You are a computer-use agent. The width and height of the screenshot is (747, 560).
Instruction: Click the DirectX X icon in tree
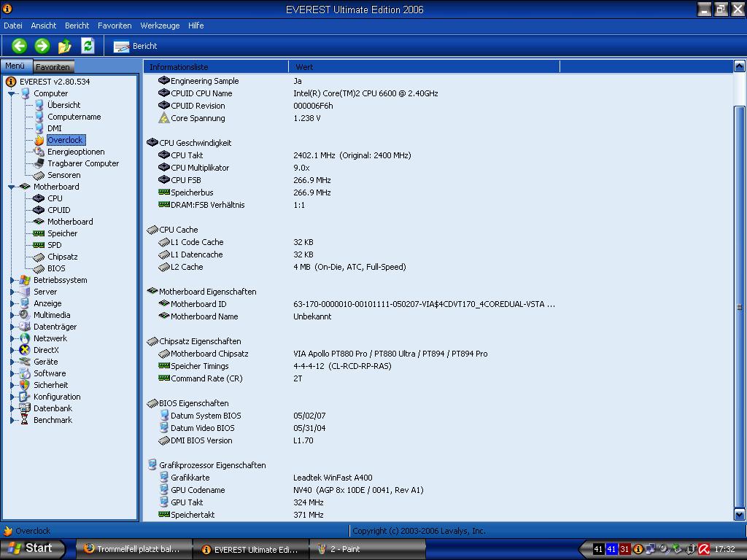point(25,350)
